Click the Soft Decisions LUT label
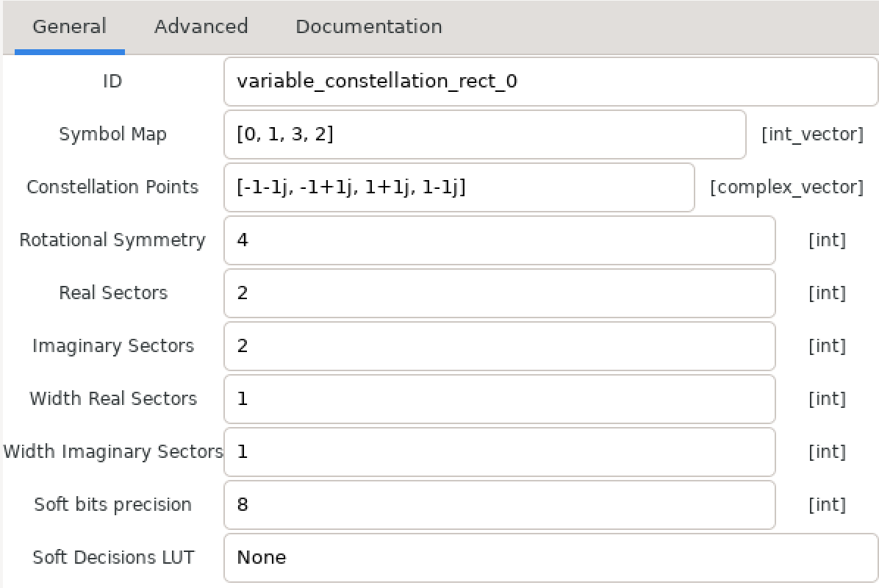 click(x=113, y=557)
